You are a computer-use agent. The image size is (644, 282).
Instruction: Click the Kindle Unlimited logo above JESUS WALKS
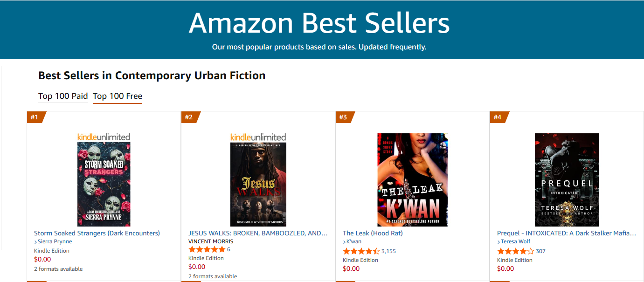tap(257, 137)
